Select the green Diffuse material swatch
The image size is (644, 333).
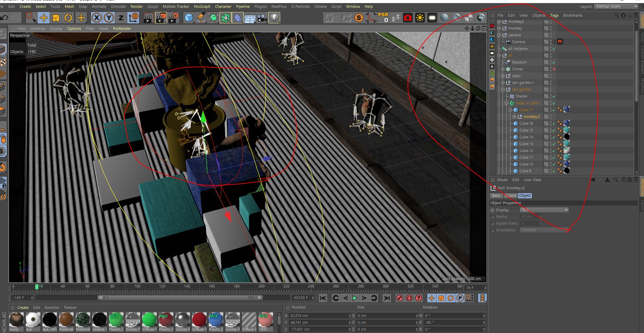pyautogui.click(x=149, y=320)
